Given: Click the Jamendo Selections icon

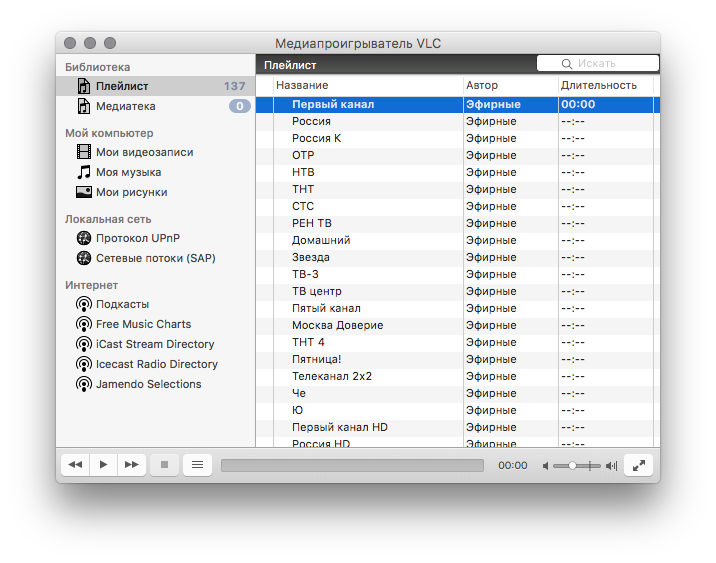Looking at the screenshot, I should [x=84, y=384].
